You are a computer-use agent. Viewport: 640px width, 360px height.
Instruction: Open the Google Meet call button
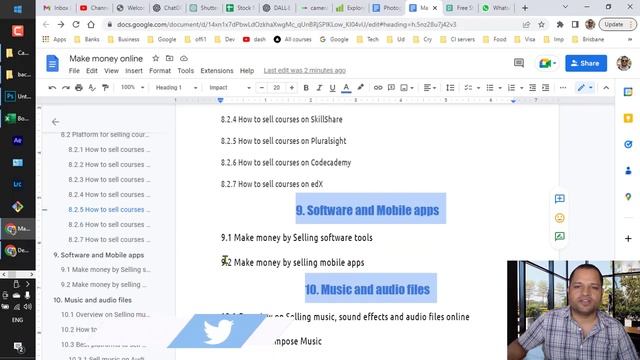(547, 63)
